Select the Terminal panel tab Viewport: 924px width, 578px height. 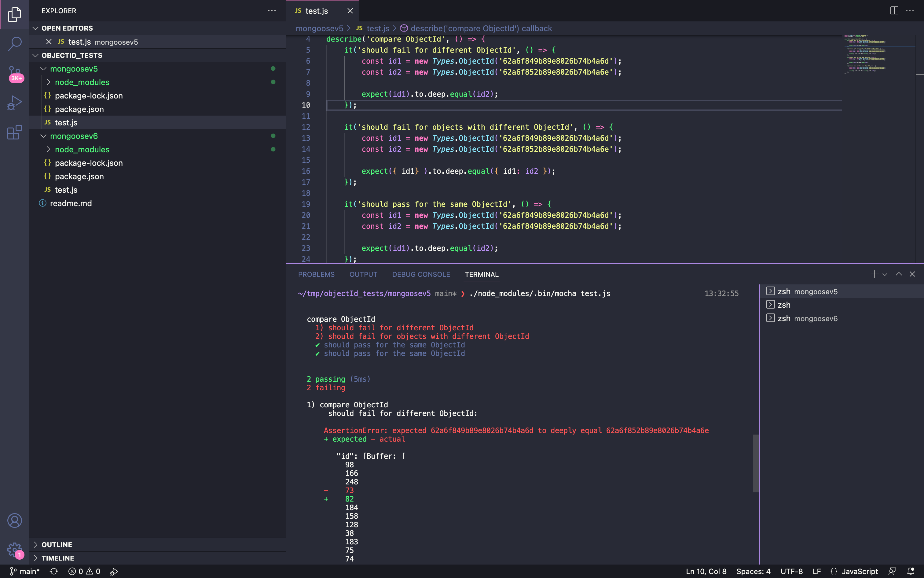(482, 275)
